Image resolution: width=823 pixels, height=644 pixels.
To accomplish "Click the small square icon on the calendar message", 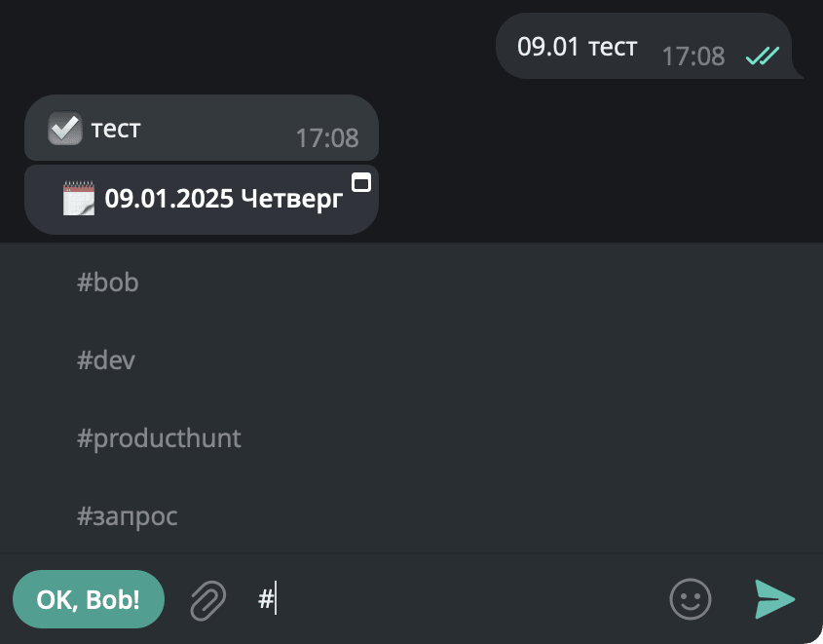I will [x=362, y=181].
